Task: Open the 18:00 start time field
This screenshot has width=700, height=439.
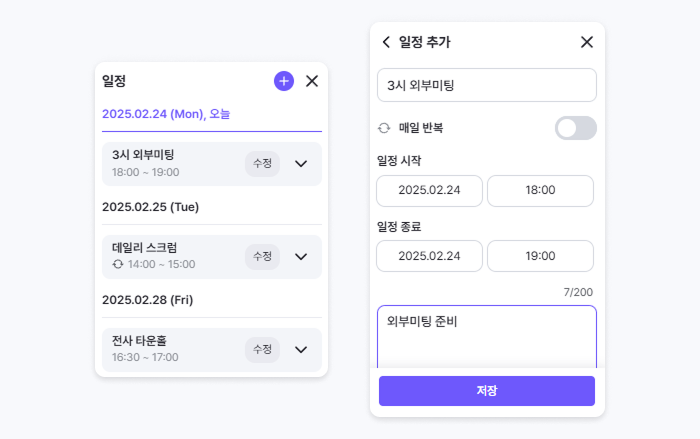Action: tap(540, 190)
